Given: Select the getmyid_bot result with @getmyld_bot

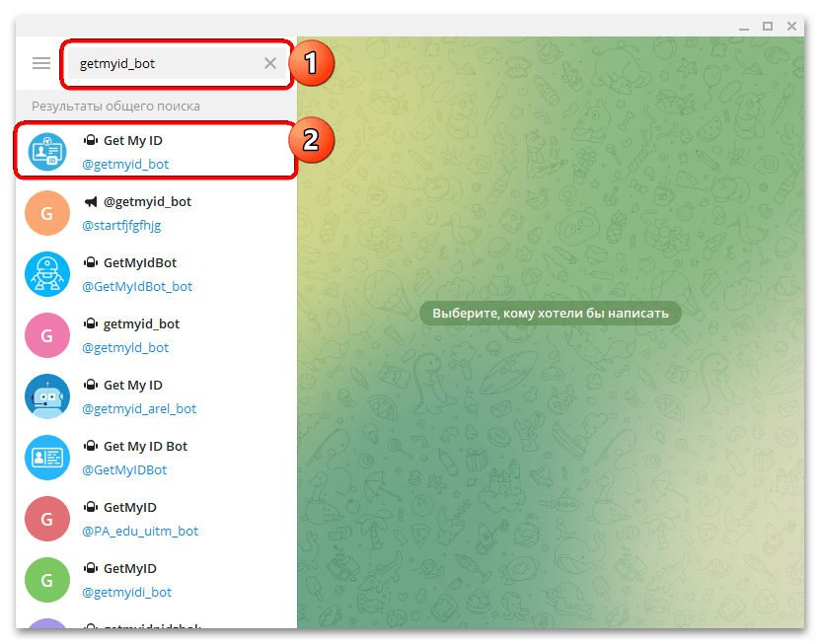Looking at the screenshot, I should click(156, 335).
